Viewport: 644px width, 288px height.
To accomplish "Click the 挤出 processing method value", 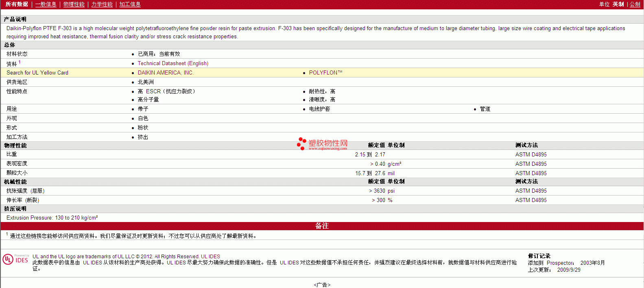I will pos(143,137).
